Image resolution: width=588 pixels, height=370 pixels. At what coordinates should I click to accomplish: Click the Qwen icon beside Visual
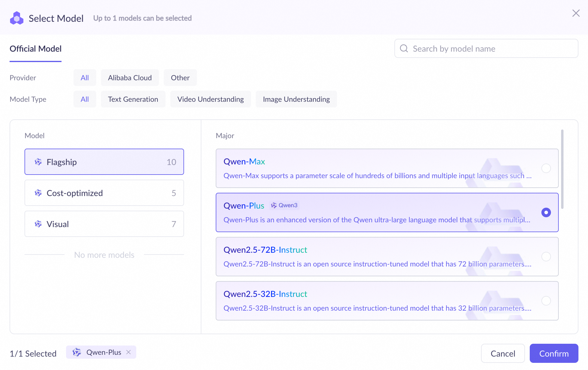click(x=38, y=224)
